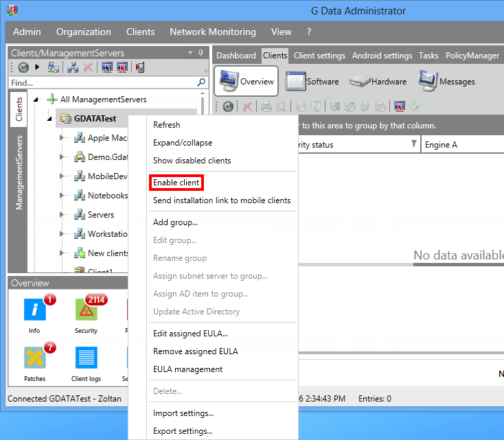Choose Expand/collapse in context menu
The image size is (504, 440).
tap(183, 143)
